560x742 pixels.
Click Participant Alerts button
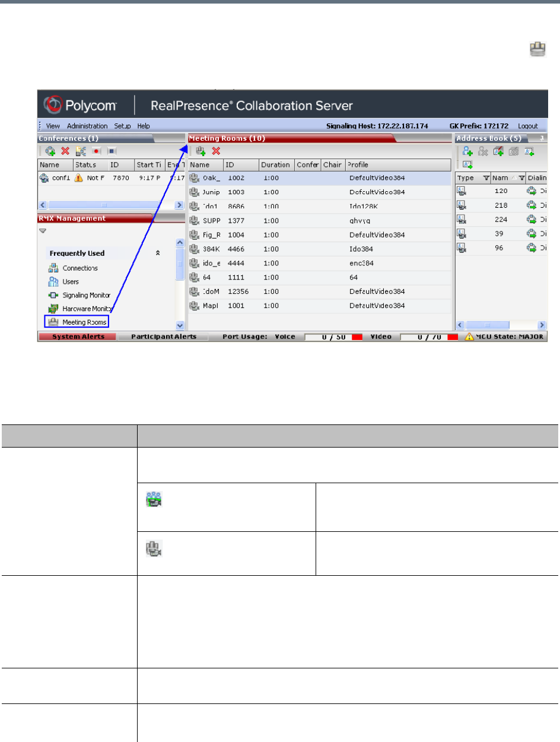tap(164, 337)
